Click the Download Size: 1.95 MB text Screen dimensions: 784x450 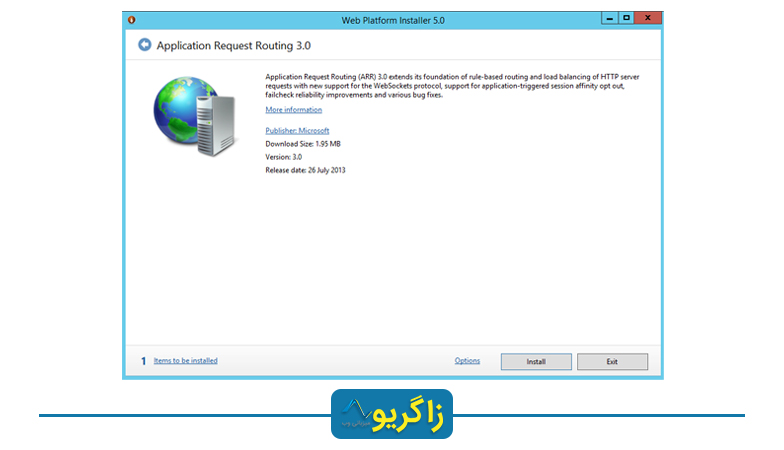[302, 144]
